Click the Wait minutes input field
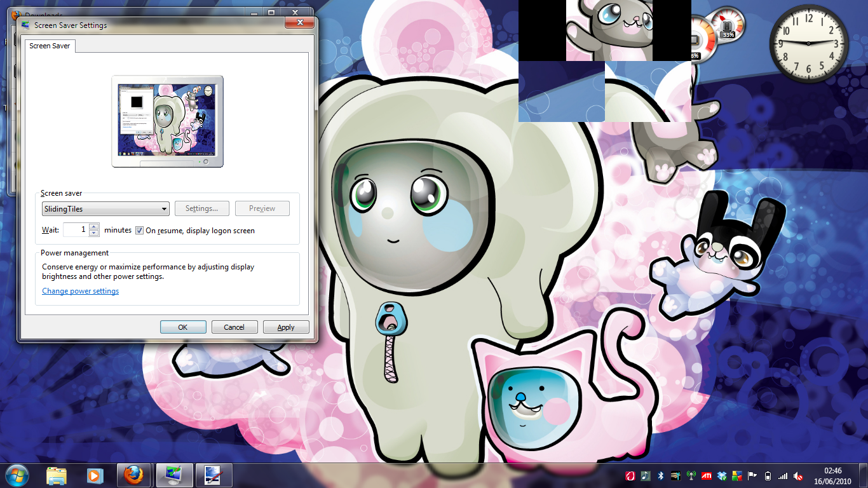868x488 pixels. click(x=76, y=229)
